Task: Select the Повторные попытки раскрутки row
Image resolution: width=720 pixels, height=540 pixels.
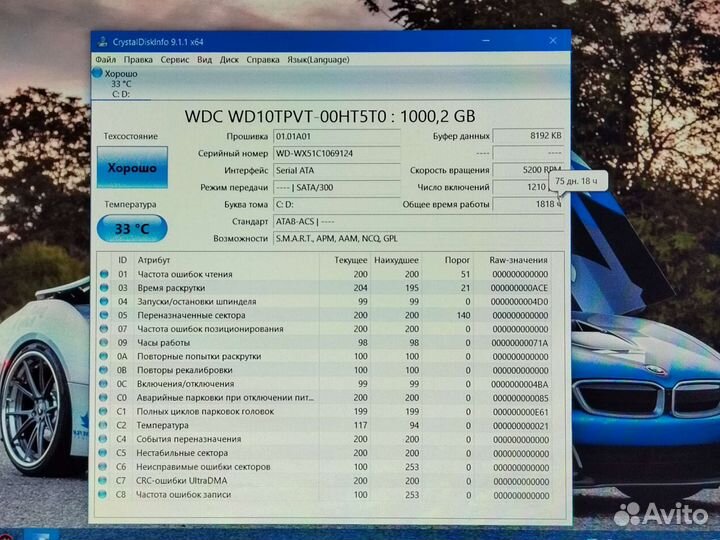Action: pyautogui.click(x=324, y=357)
